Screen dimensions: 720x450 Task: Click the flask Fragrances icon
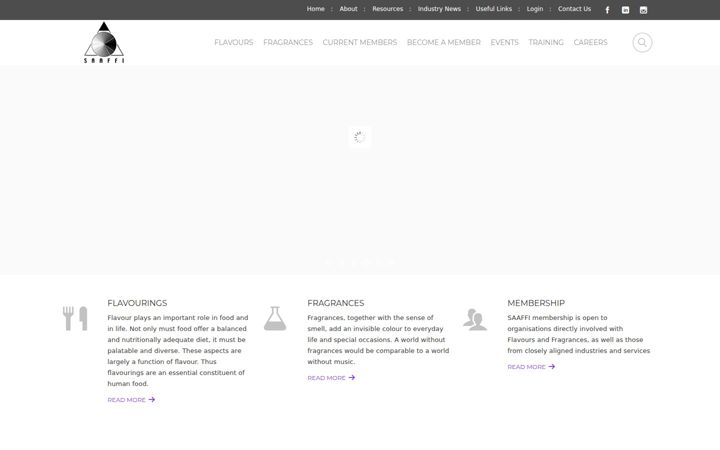[x=275, y=318]
